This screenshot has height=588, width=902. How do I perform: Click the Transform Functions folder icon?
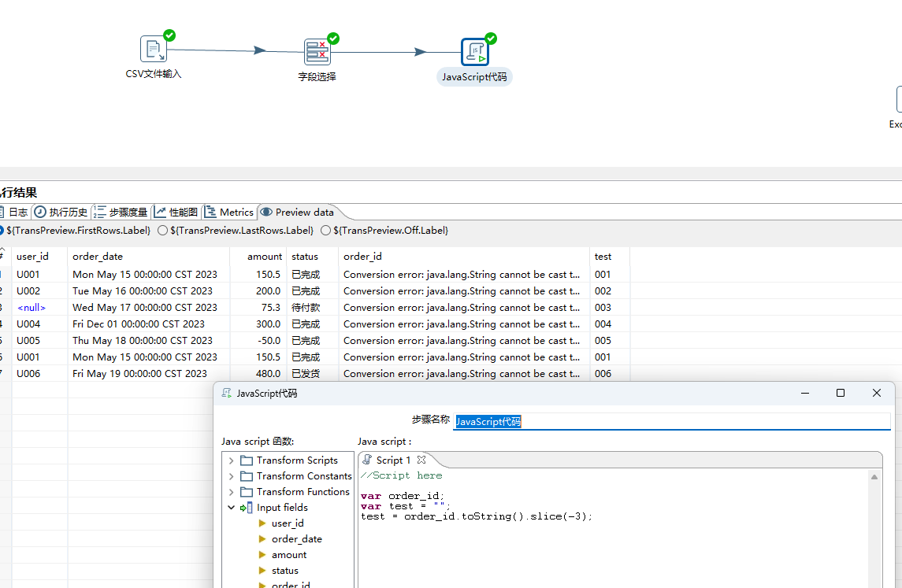point(247,492)
